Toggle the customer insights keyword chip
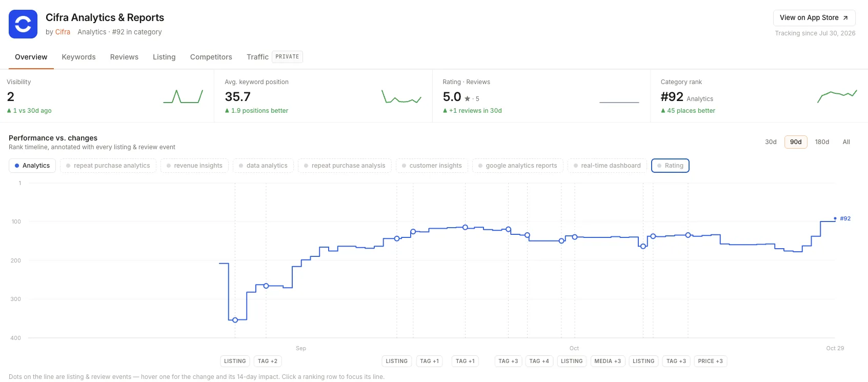 [432, 166]
